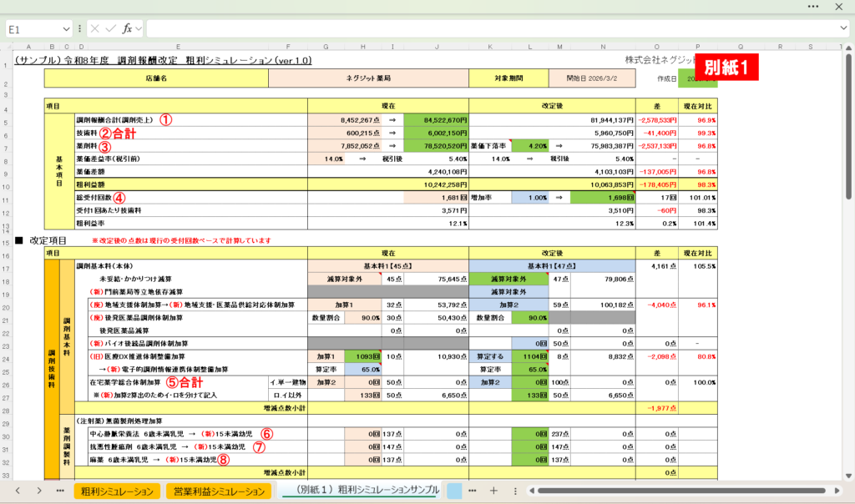Screen dimensions: 855x504
Task: Switch to 粗利シミュレーション sheet tab
Action: pos(115,490)
